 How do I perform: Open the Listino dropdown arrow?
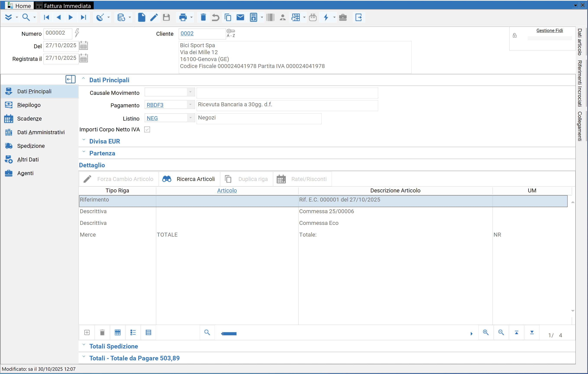(x=190, y=118)
